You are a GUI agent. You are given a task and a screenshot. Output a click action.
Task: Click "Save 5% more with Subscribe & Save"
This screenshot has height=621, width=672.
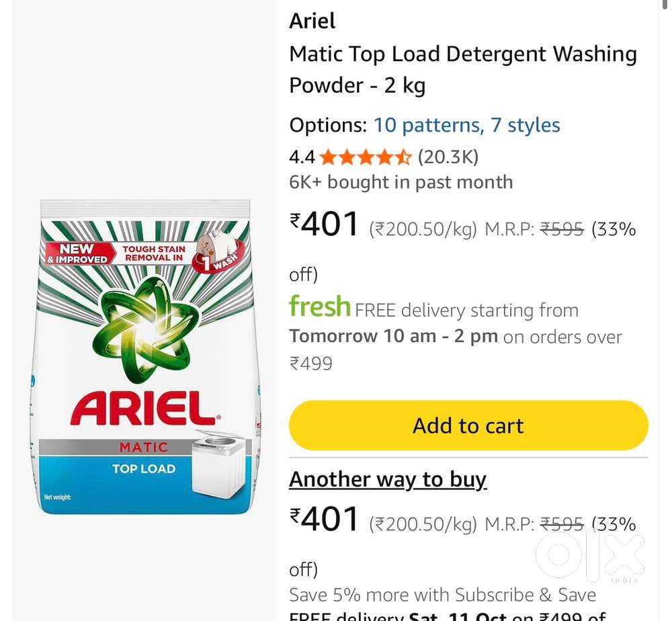442,595
